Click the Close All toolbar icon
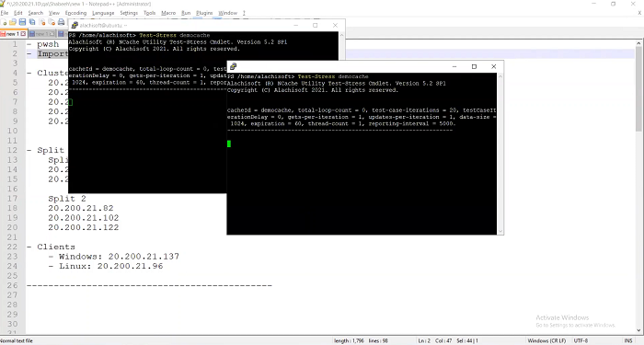The width and height of the screenshot is (644, 345). [x=52, y=22]
